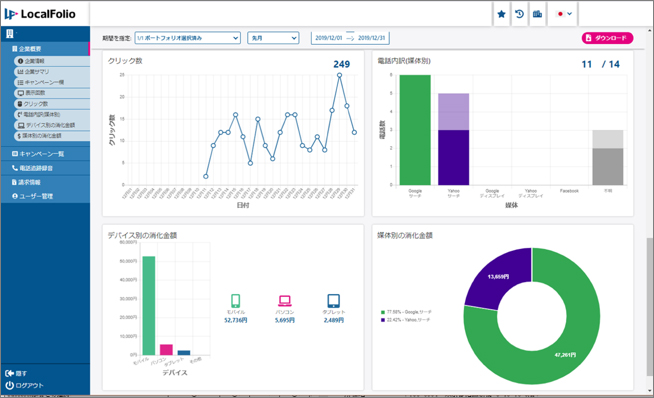Click the pink ダウンロード button
This screenshot has width=654, height=398.
click(x=607, y=38)
